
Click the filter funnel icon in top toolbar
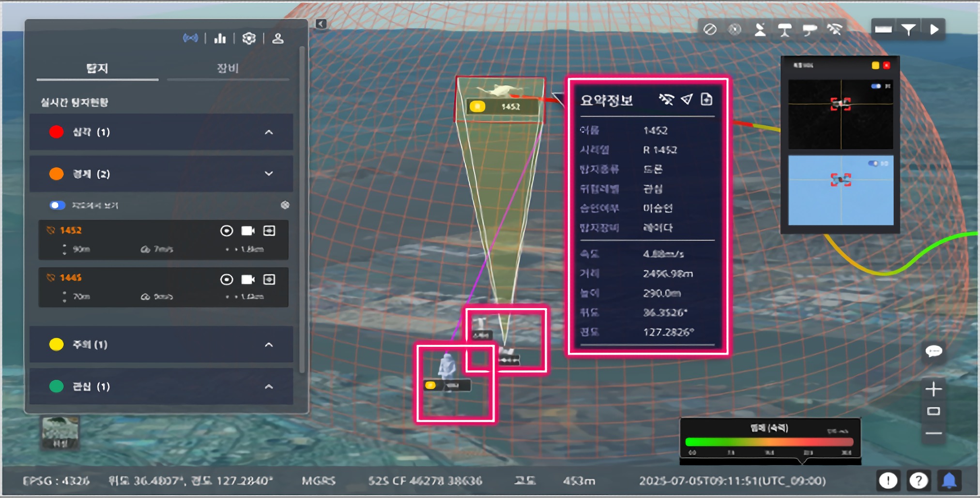point(908,30)
